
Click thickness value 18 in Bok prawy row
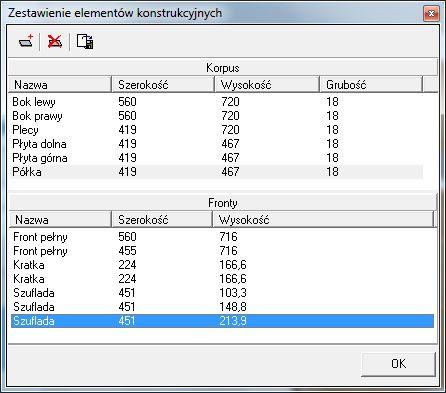click(x=332, y=116)
